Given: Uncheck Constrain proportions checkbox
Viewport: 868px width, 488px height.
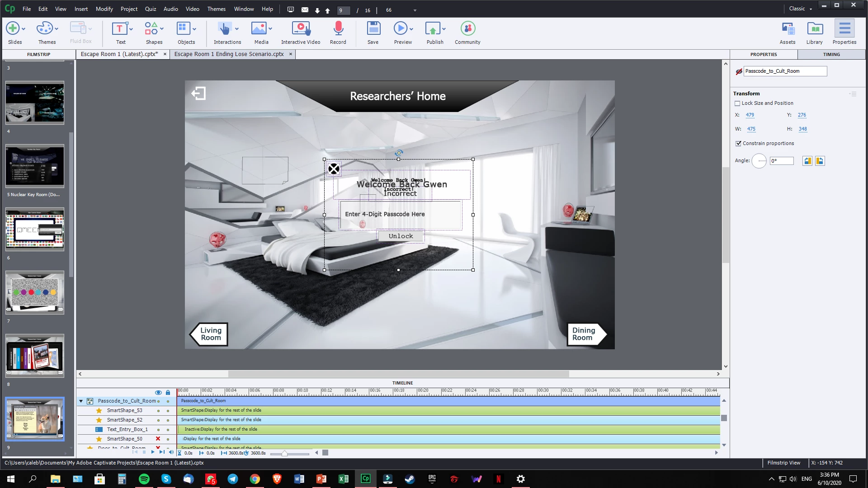Looking at the screenshot, I should [x=738, y=144].
